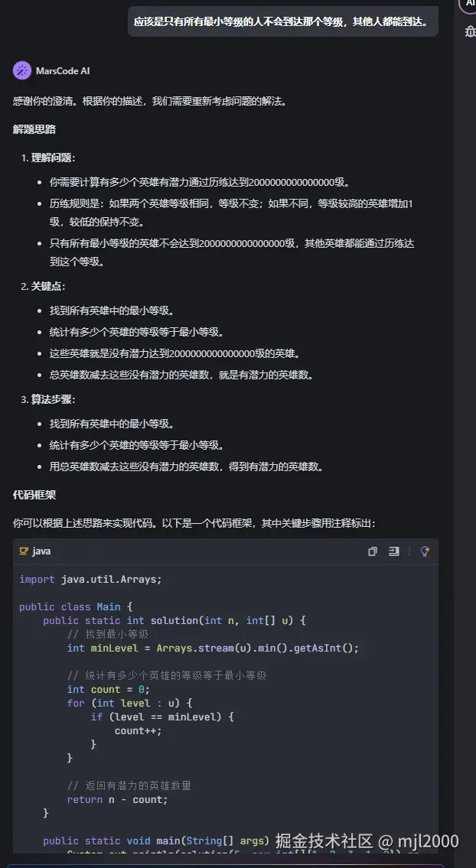The image size is (476, 868).
Task: Click the 关键点 list item heading
Action: [x=47, y=286]
